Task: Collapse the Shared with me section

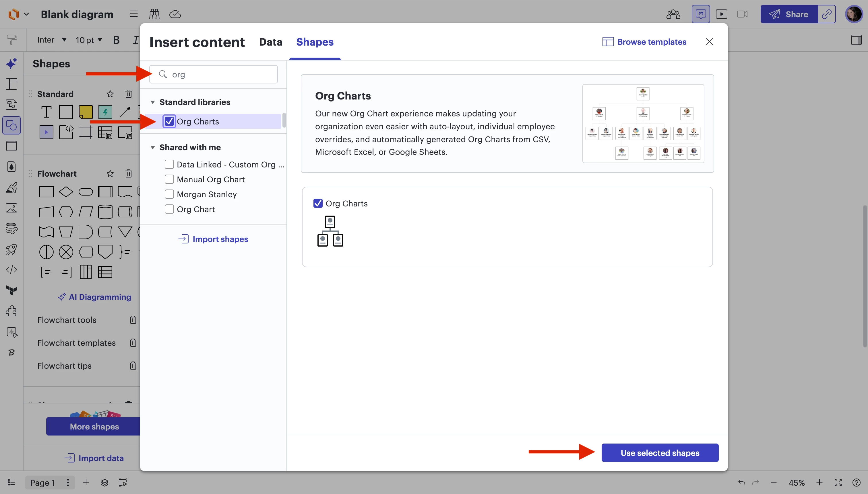Action: coord(153,147)
